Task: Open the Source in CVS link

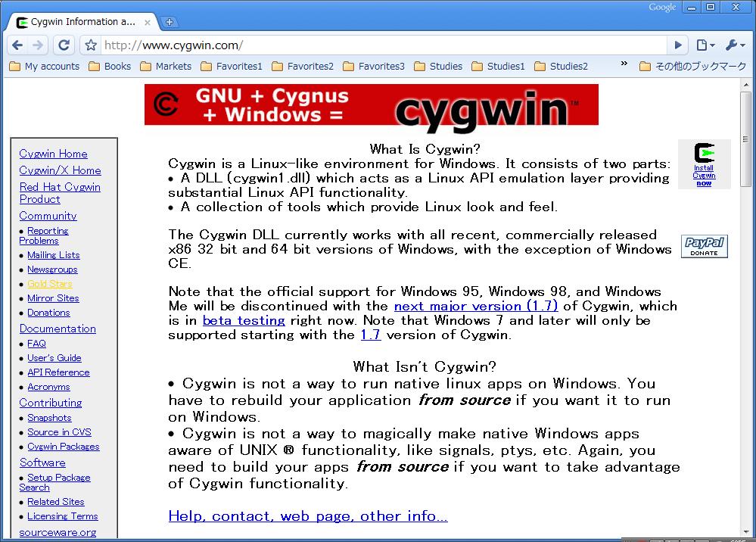Action: click(x=59, y=432)
